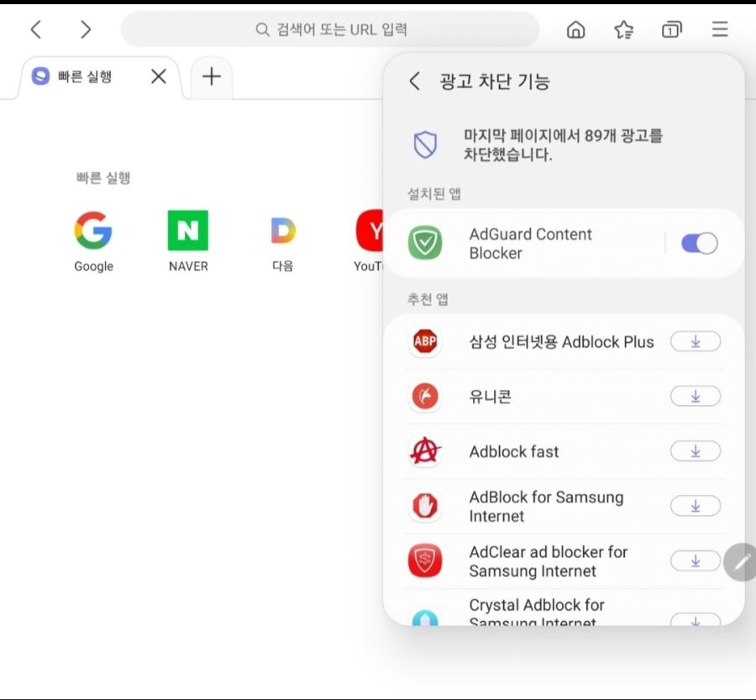Disable the AdGuard Content Blocker toggle
This screenshot has width=756, height=700.
coord(699,243)
